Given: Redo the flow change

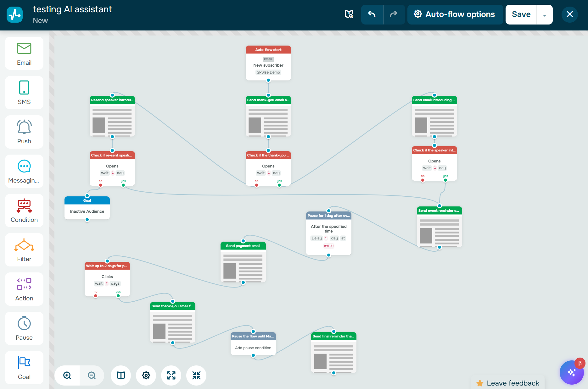Looking at the screenshot, I should point(394,14).
